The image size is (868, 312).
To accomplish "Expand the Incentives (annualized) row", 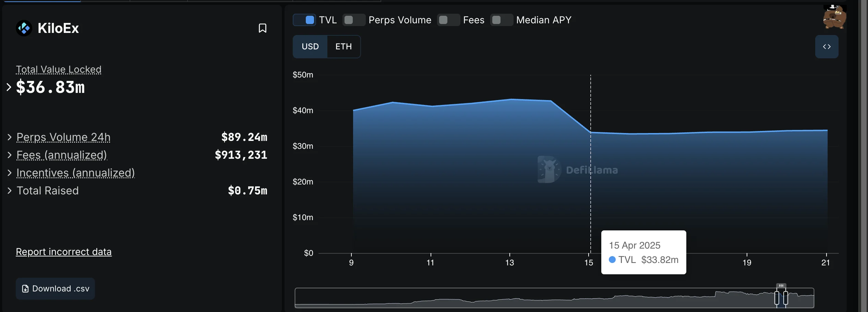I will point(10,173).
